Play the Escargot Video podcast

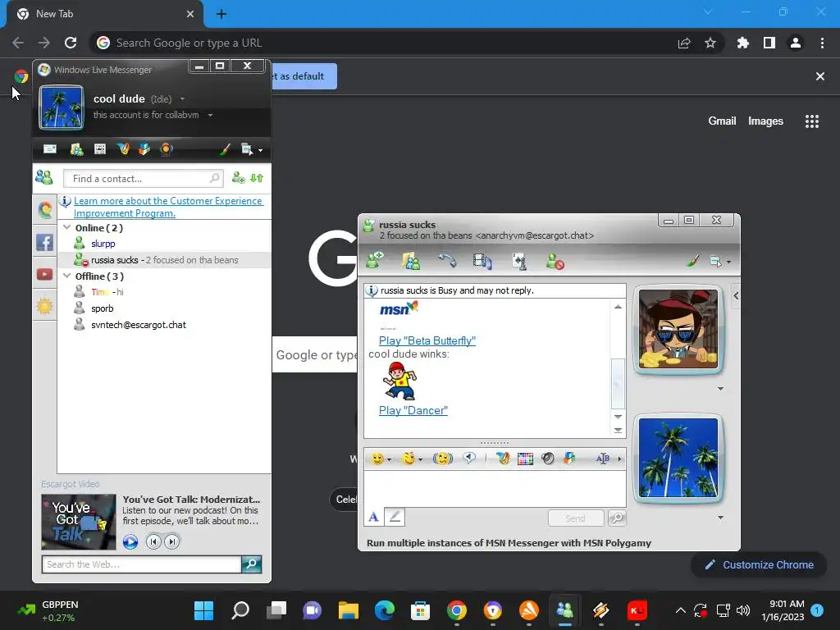[130, 541]
